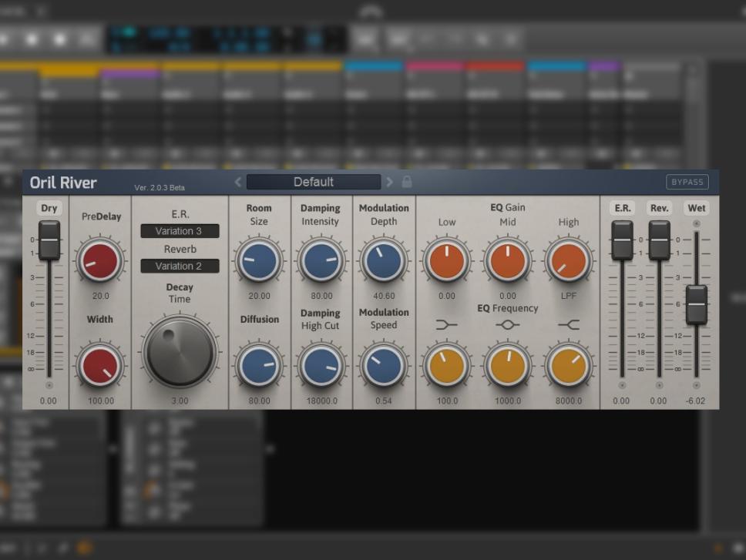Select the high shelf filter icon
This screenshot has height=560, width=746.
[x=569, y=325]
